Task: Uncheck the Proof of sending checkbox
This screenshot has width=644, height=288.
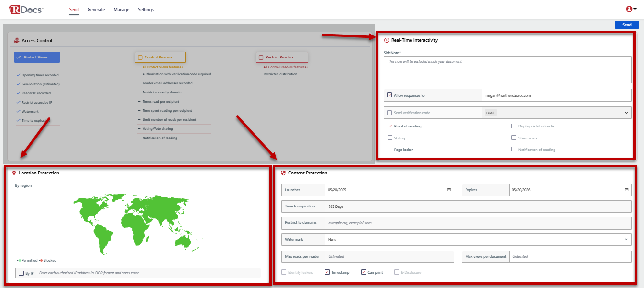Action: [390, 126]
